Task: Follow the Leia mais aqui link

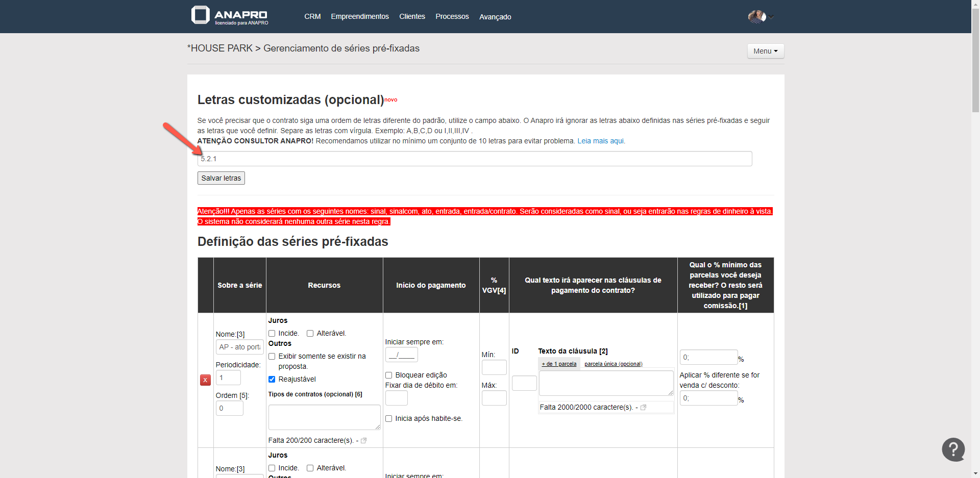Action: click(601, 141)
